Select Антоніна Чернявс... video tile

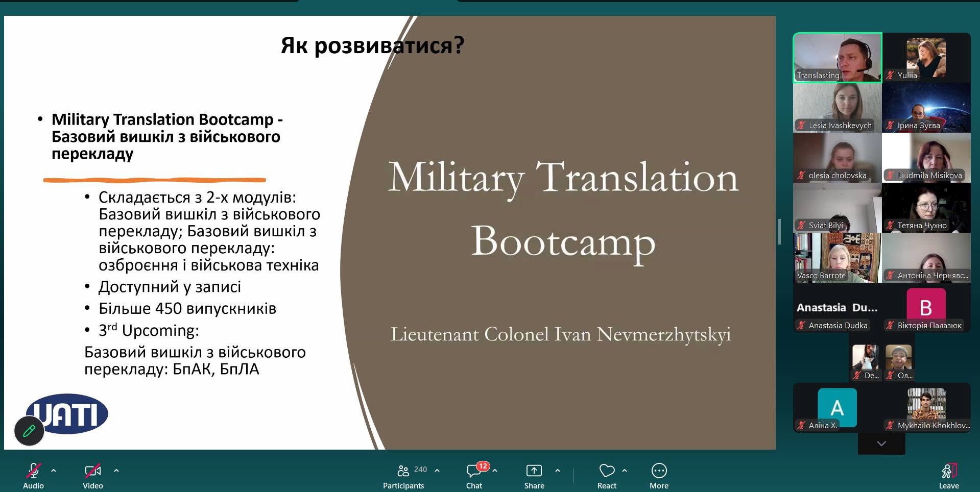click(926, 258)
